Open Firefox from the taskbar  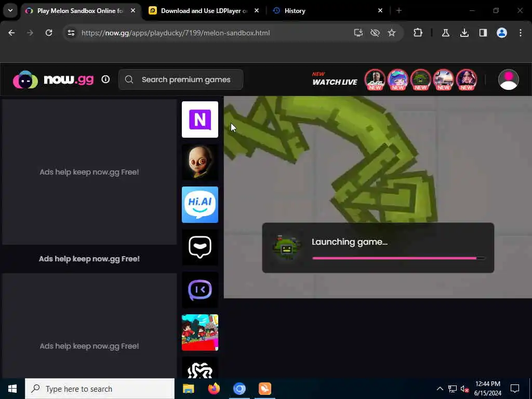tap(214, 389)
